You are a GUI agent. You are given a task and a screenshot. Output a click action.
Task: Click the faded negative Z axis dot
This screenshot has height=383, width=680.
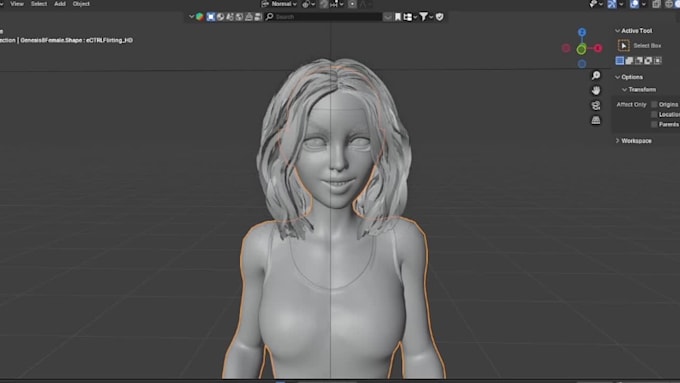582,64
